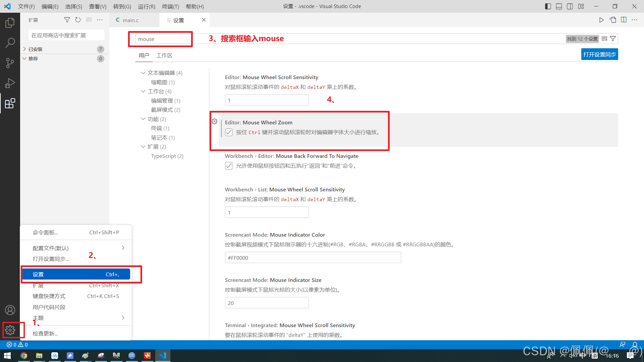Click the 打开设置同步 button
This screenshot has width=644, height=362.
click(x=599, y=55)
